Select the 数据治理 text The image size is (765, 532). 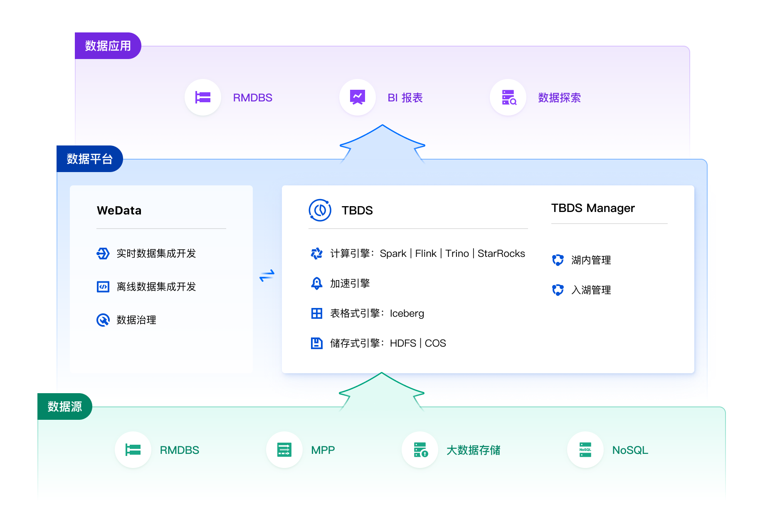(136, 320)
